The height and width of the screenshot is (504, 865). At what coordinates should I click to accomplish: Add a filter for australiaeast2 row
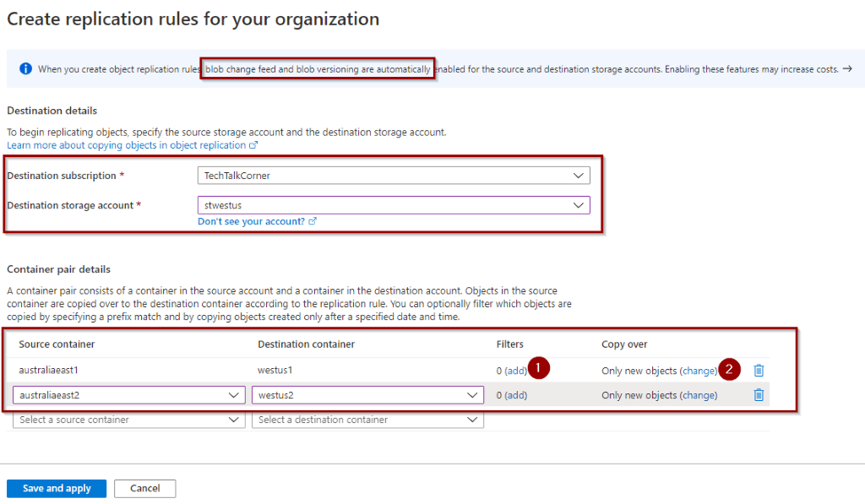pos(516,395)
